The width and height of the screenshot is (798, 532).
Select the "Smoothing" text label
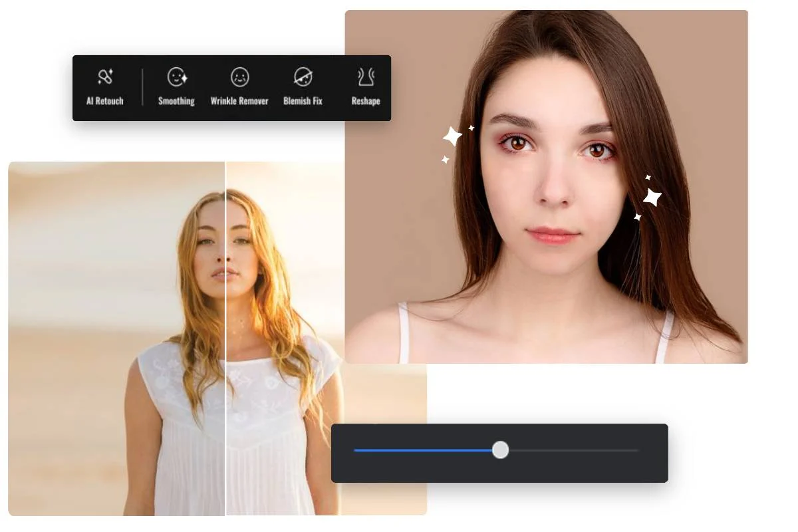[176, 102]
